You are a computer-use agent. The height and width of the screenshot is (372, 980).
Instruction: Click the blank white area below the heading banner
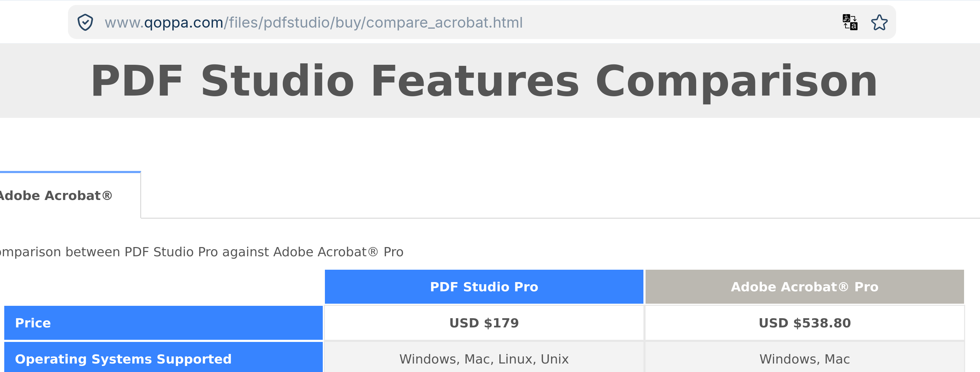tap(490, 144)
